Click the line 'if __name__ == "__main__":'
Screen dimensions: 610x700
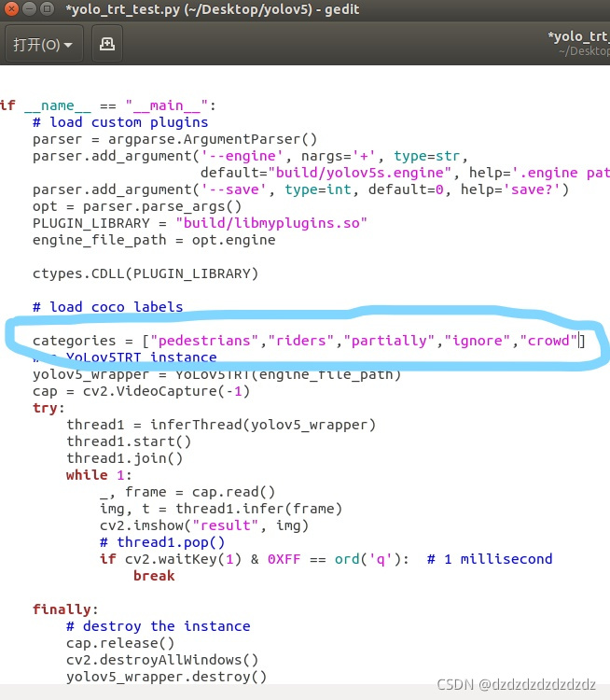(x=107, y=105)
